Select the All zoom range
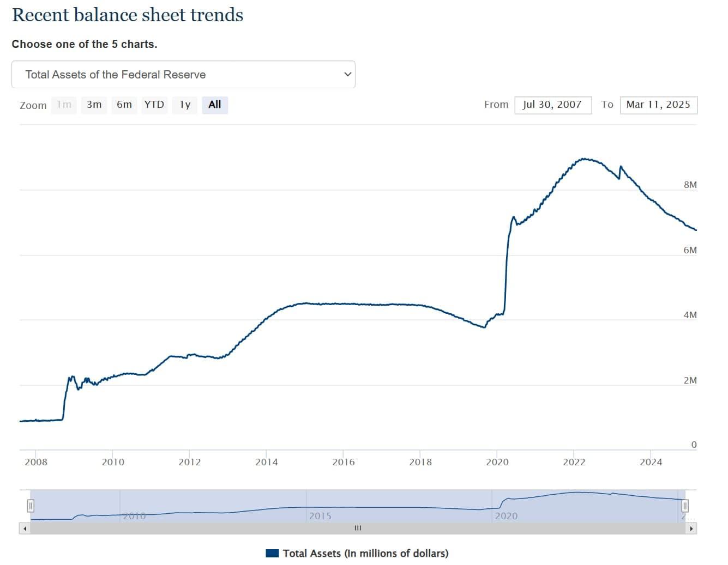This screenshot has height=565, width=728. (x=215, y=105)
